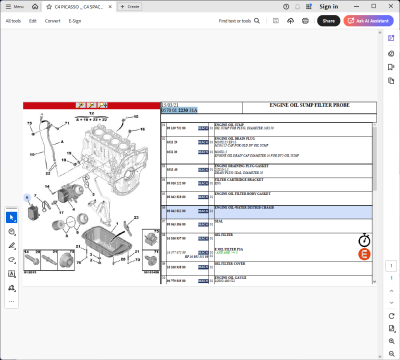The width and height of the screenshot is (400, 360).
Task: Click the zoom in magnifier
Action: coord(391,341)
